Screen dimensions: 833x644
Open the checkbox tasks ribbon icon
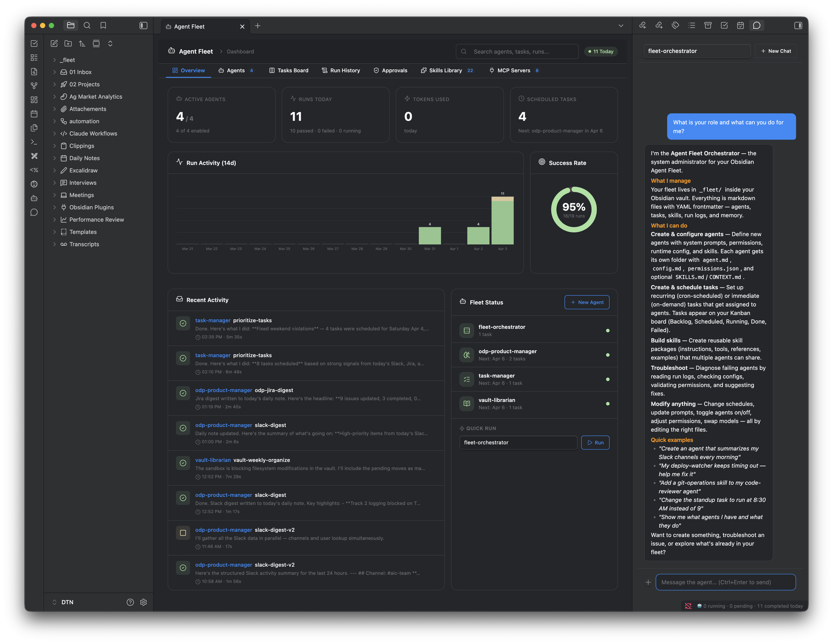click(x=34, y=44)
